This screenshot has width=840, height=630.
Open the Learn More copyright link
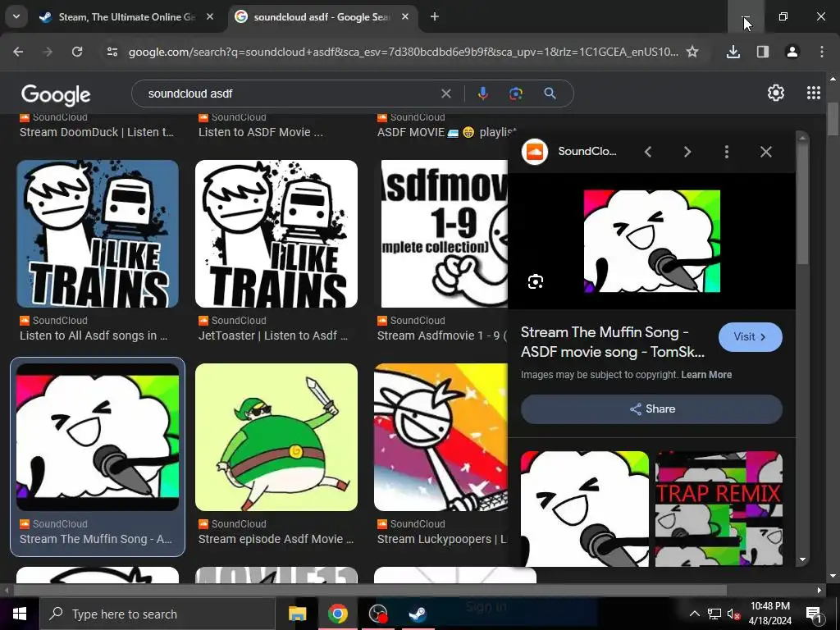coord(706,375)
